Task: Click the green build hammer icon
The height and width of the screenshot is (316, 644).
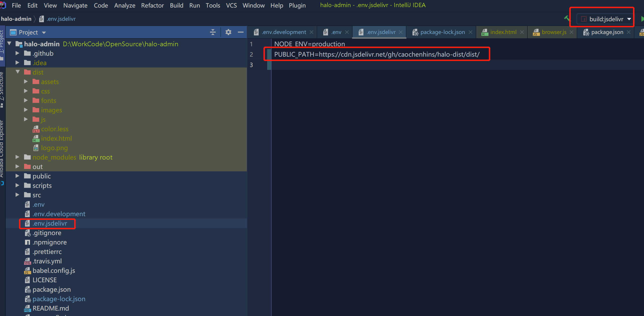Action: coord(567,18)
